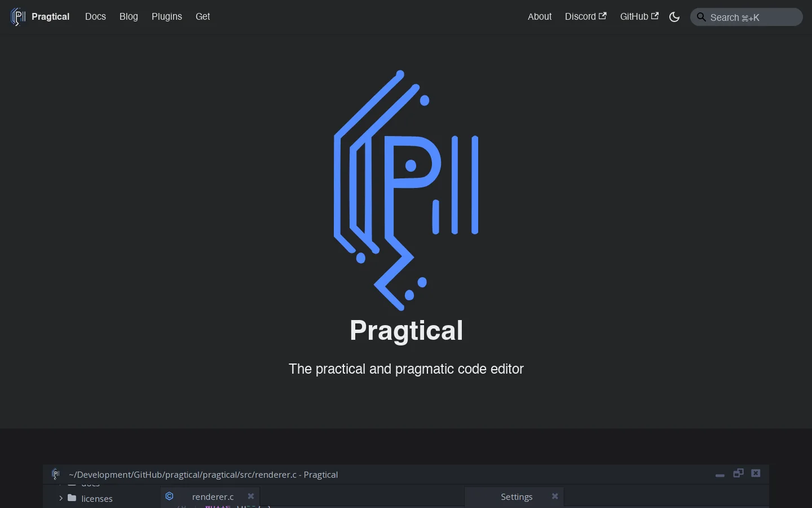Close the Pragtical editor window

click(757, 474)
